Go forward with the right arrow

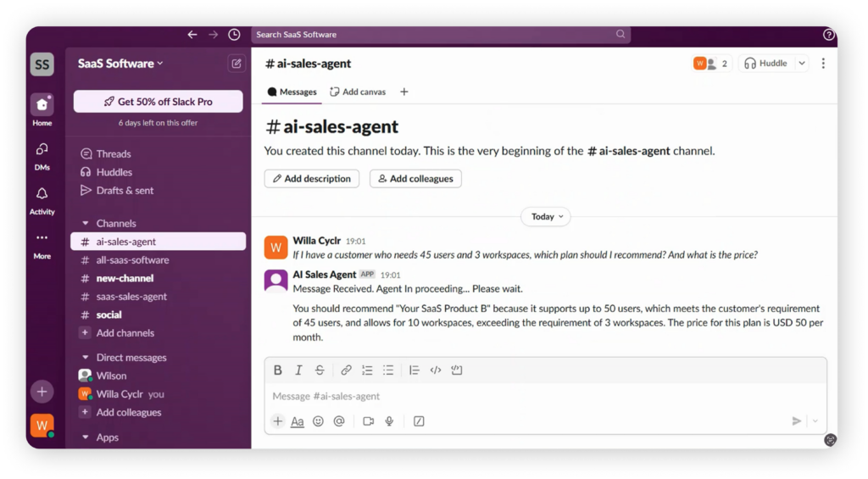(x=213, y=34)
